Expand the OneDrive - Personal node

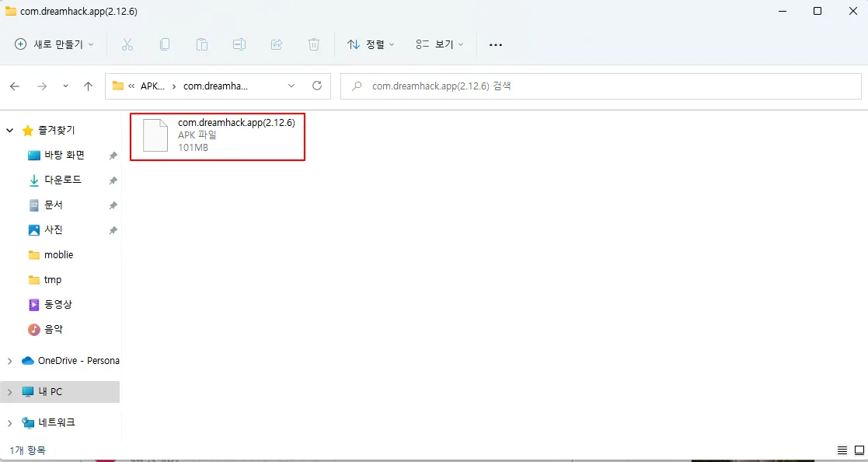point(9,361)
